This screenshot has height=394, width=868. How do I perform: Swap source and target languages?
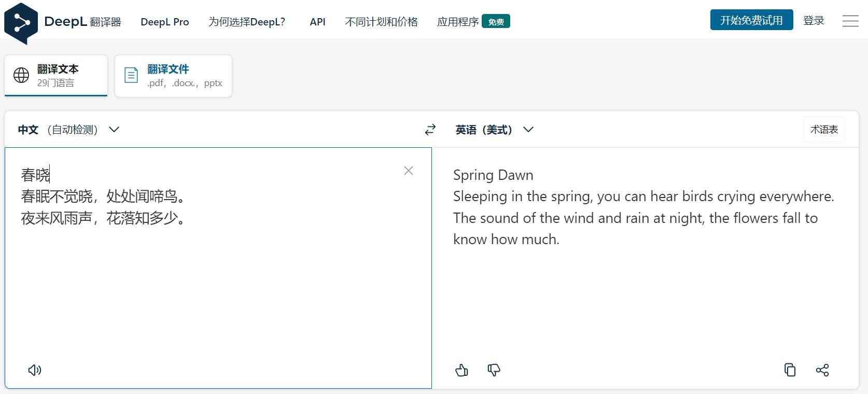(x=430, y=130)
